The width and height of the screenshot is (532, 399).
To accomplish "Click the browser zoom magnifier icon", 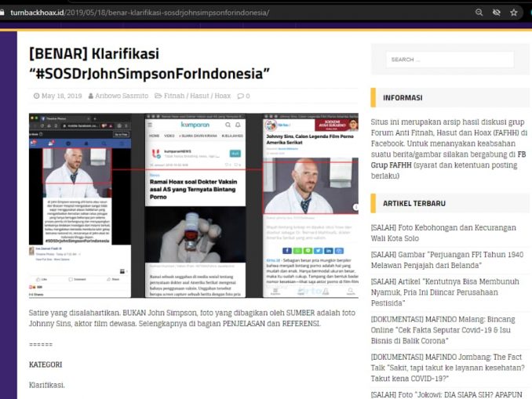I will coord(479,13).
